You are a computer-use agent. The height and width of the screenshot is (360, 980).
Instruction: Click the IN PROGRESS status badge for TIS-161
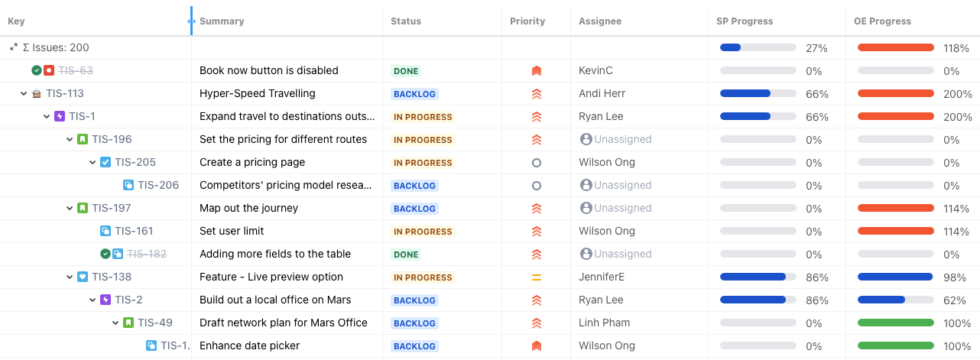[x=423, y=232]
